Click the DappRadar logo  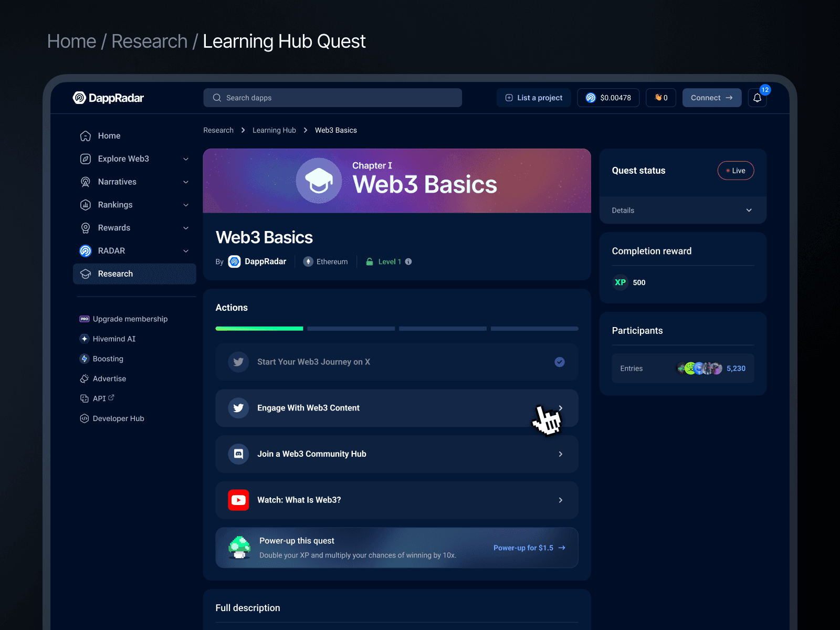pos(108,98)
